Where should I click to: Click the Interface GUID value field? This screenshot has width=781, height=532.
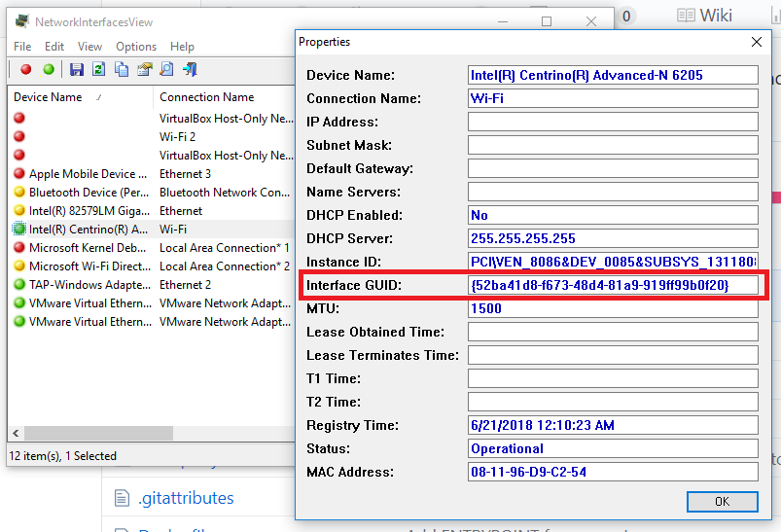coord(612,285)
